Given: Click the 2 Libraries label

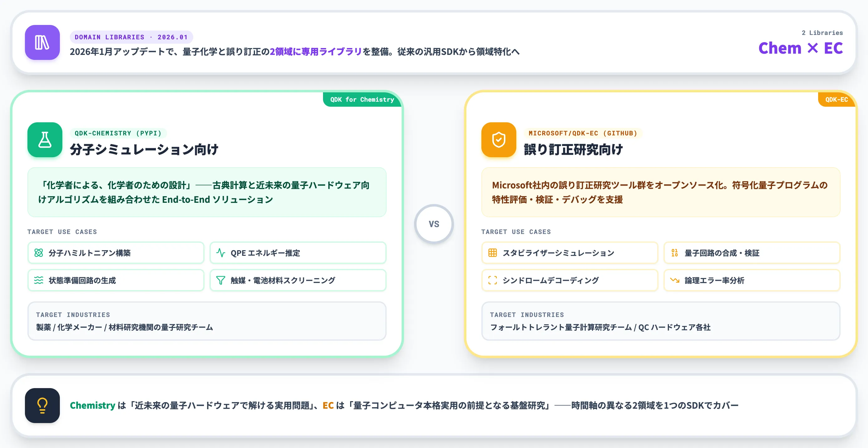Looking at the screenshot, I should click(822, 33).
